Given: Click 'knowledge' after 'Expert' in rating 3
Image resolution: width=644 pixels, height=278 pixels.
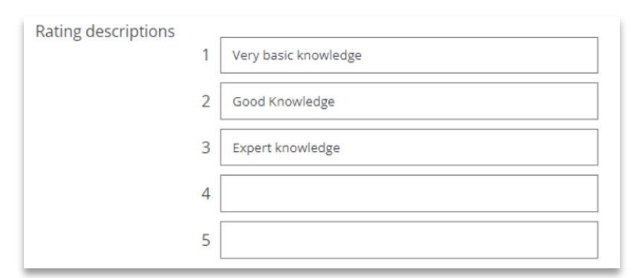Looking at the screenshot, I should pos(307,148).
